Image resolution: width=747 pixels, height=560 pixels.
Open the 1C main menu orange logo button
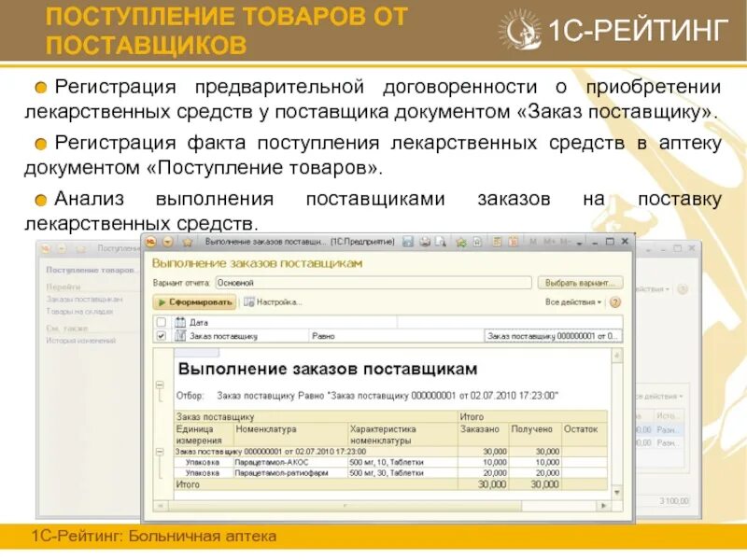[x=151, y=243]
